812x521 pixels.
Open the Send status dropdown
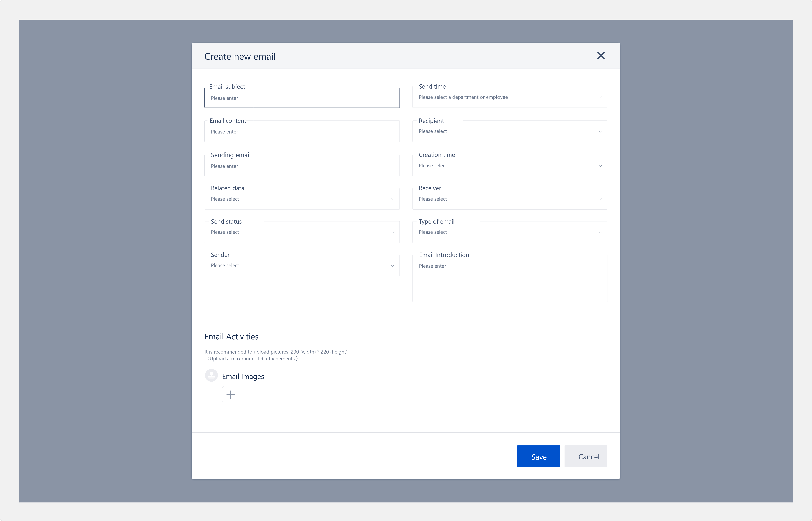click(302, 232)
